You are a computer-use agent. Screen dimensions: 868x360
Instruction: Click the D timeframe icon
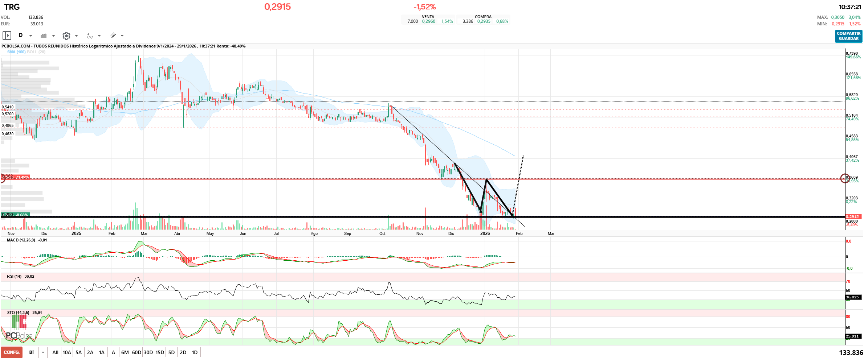[x=21, y=36]
